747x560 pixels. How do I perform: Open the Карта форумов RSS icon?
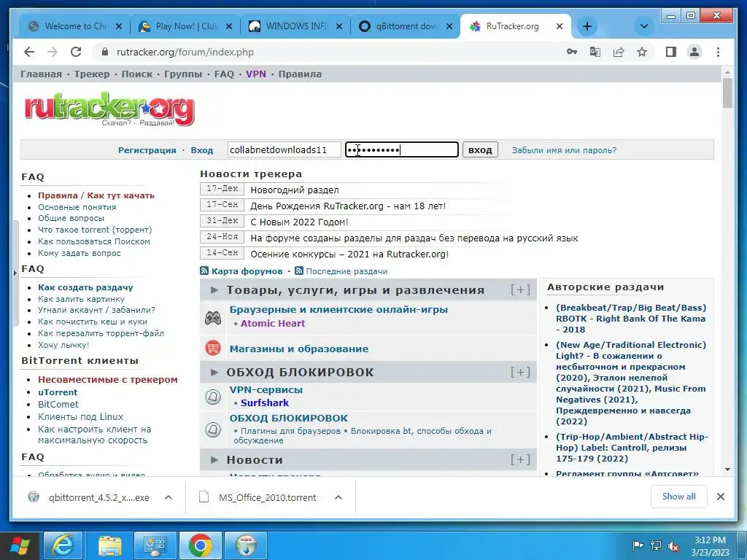[x=204, y=271]
